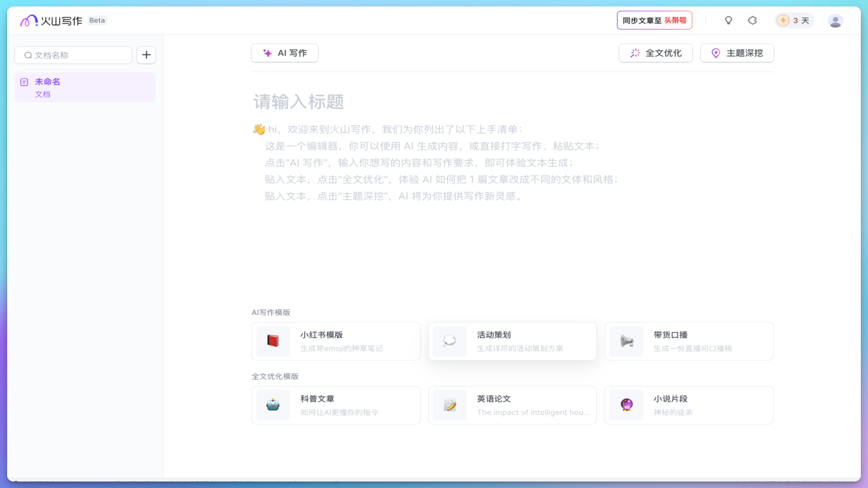The image size is (868, 488).
Task: Click the 火山写作 logo
Action: (52, 21)
